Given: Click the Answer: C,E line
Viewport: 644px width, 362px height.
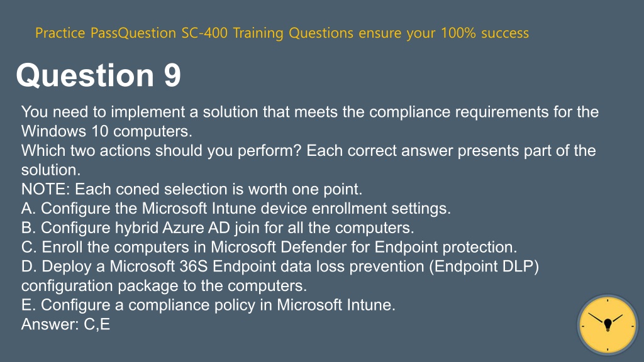Looking at the screenshot, I should pyautogui.click(x=65, y=324).
